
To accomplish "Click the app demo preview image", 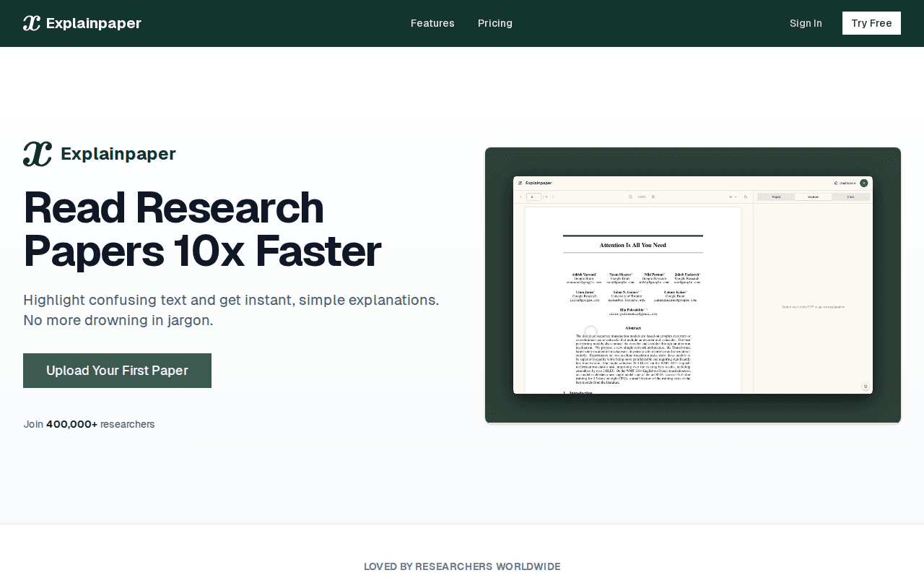I will tap(693, 285).
